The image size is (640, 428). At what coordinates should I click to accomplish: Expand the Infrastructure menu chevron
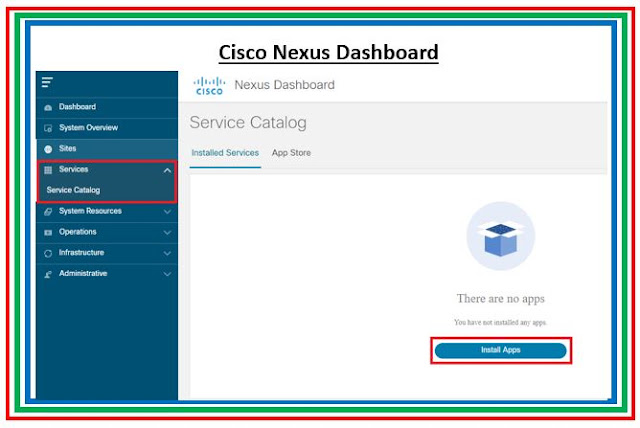(x=167, y=253)
